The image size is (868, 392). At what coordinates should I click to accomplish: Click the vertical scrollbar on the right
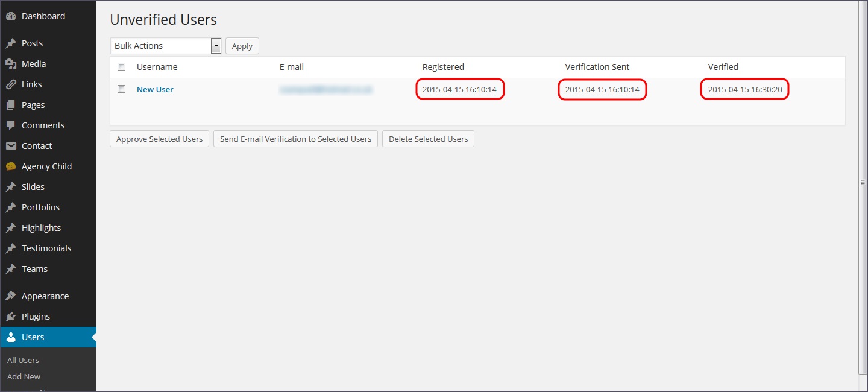(x=863, y=181)
